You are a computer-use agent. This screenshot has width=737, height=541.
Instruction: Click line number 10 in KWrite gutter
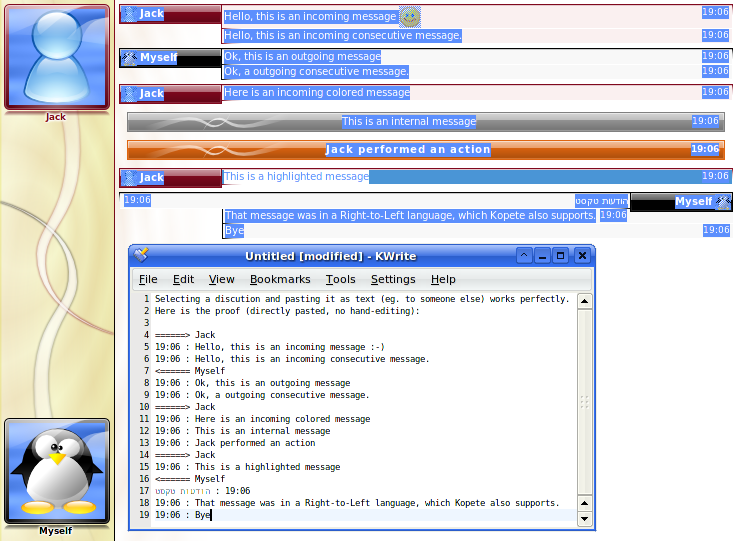click(144, 407)
